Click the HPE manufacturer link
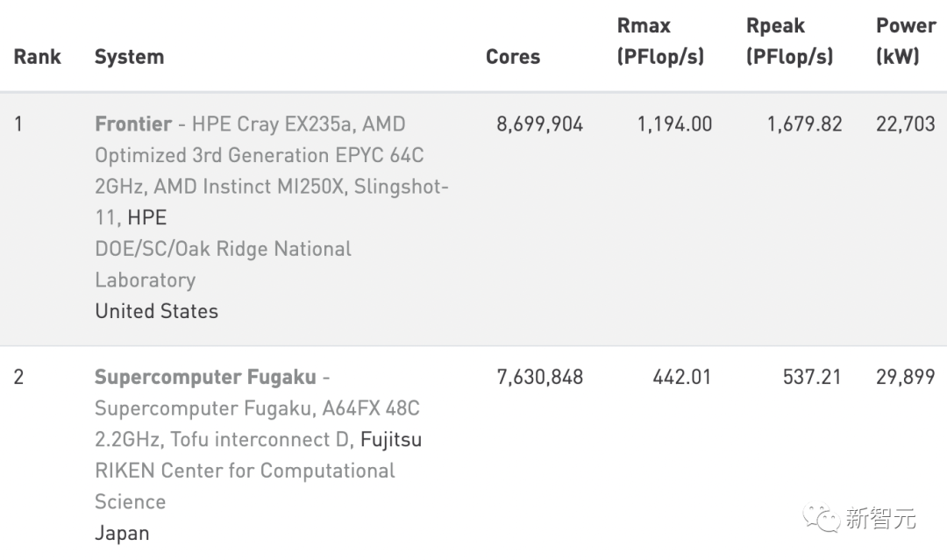 click(x=146, y=217)
